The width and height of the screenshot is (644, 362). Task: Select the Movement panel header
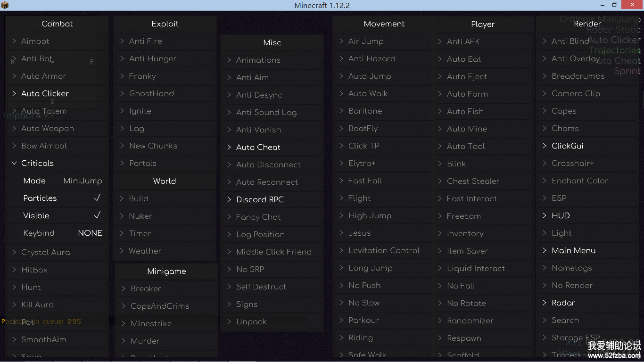pyautogui.click(x=384, y=24)
